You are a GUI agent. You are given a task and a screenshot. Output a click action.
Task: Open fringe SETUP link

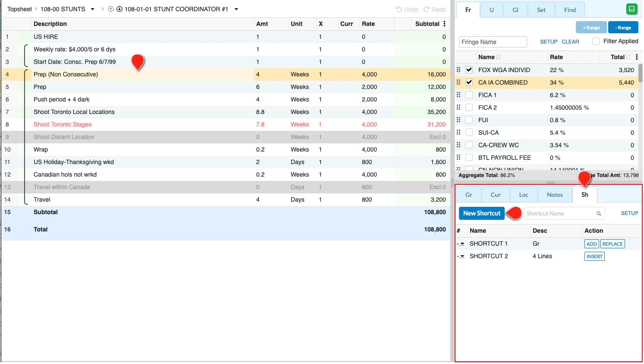(x=549, y=42)
